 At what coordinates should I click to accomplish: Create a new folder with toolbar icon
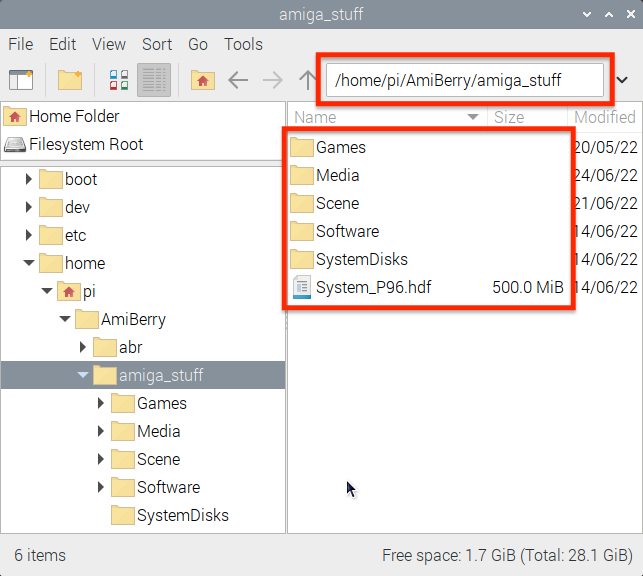coord(70,80)
